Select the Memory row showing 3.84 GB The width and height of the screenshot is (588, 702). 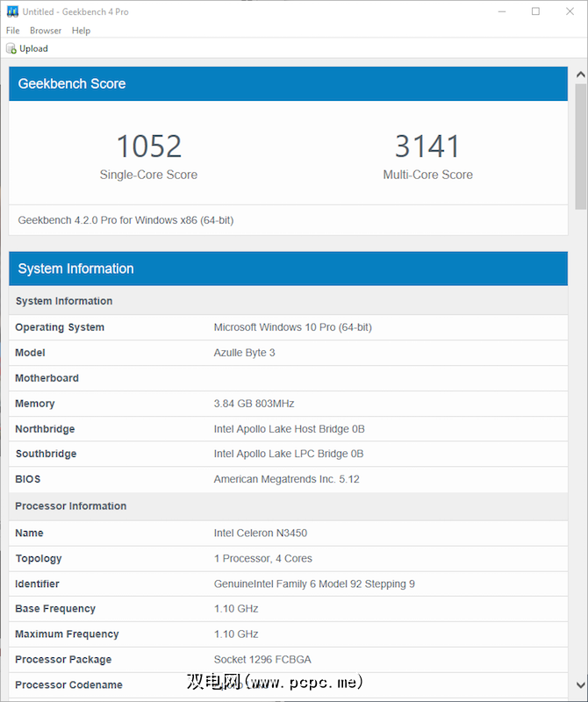(288, 404)
